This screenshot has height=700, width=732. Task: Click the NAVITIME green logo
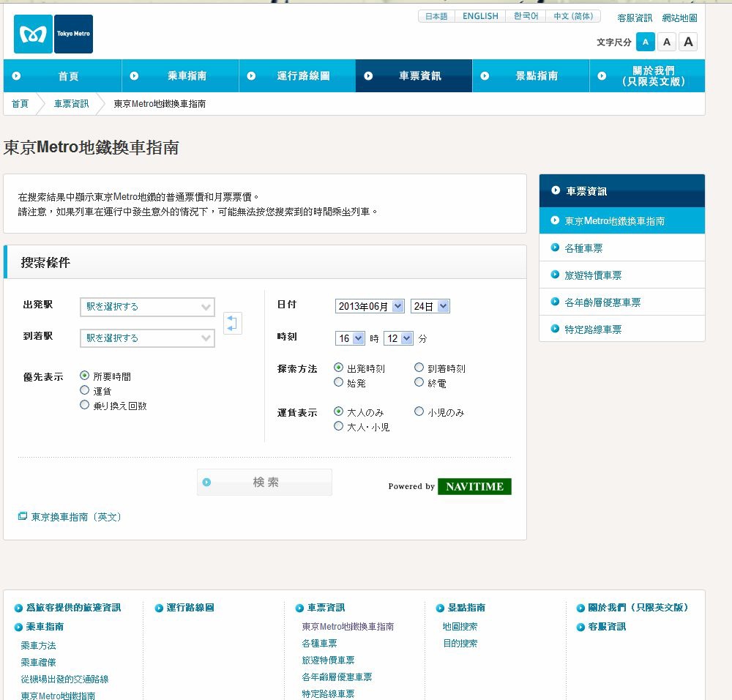(x=474, y=486)
